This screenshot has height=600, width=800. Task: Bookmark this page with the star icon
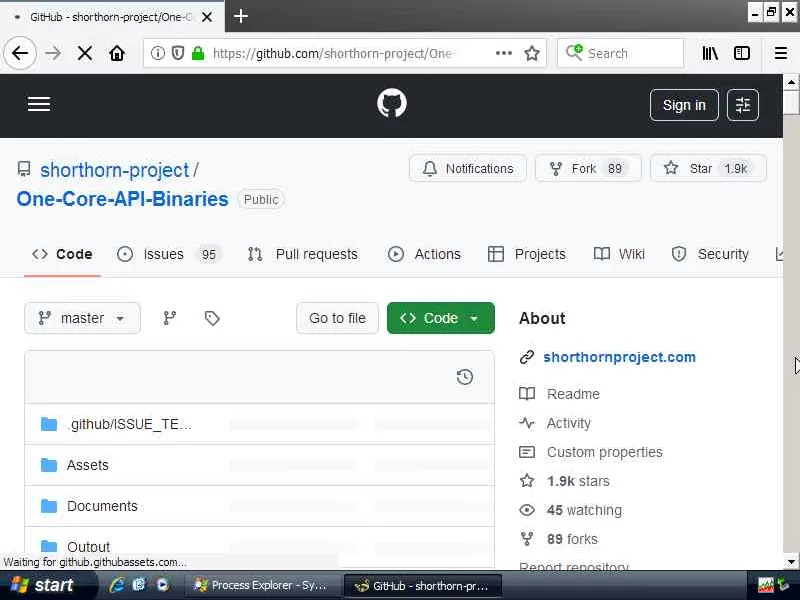[x=532, y=53]
